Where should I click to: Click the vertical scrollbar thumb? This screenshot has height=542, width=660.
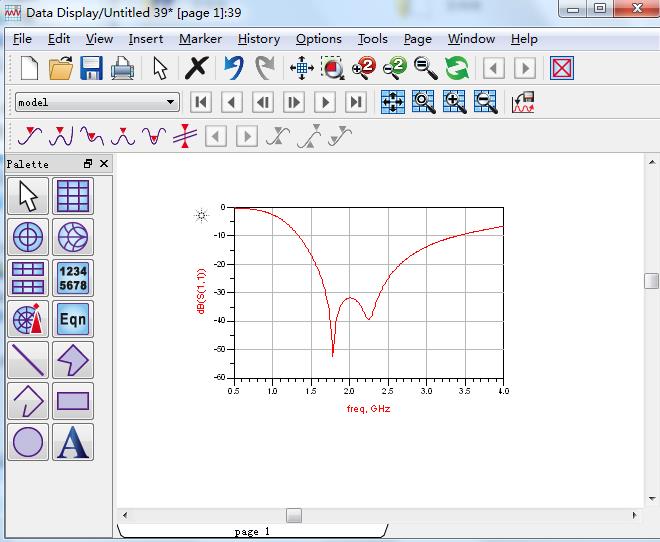coord(652,281)
